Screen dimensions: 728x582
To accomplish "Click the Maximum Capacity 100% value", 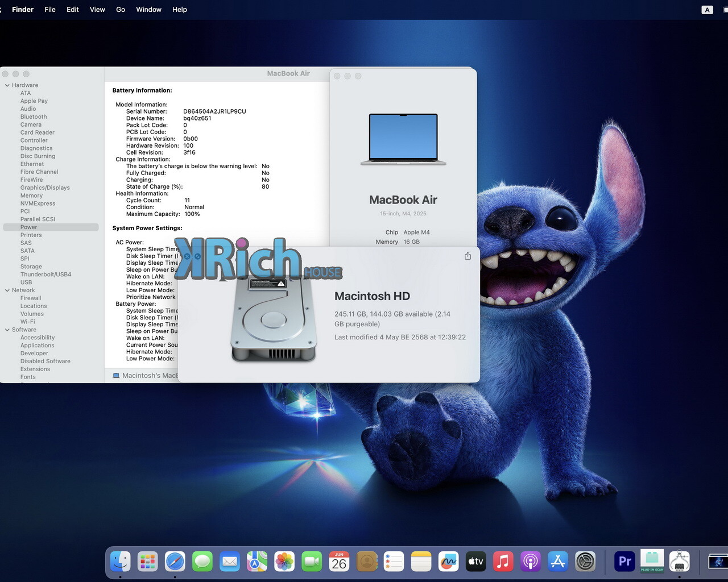I will pyautogui.click(x=192, y=214).
